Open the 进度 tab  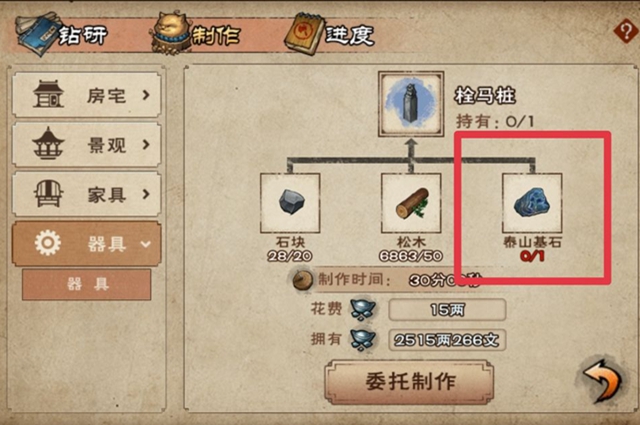click(329, 34)
